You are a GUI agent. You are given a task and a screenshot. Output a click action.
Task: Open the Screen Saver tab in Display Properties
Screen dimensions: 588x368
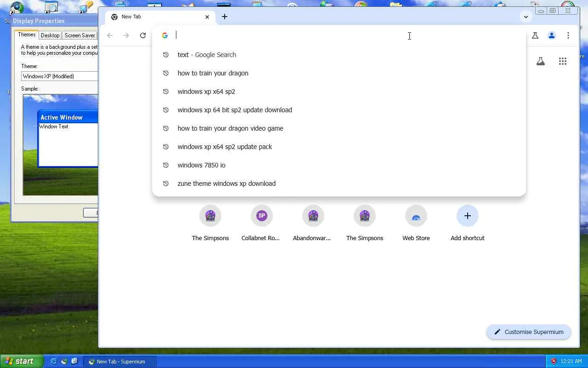80,35
